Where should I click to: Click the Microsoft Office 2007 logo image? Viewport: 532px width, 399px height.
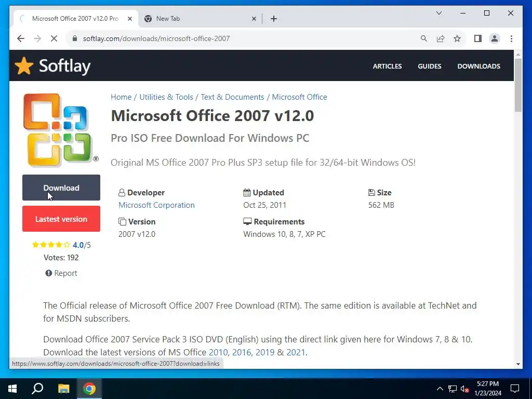(60, 130)
